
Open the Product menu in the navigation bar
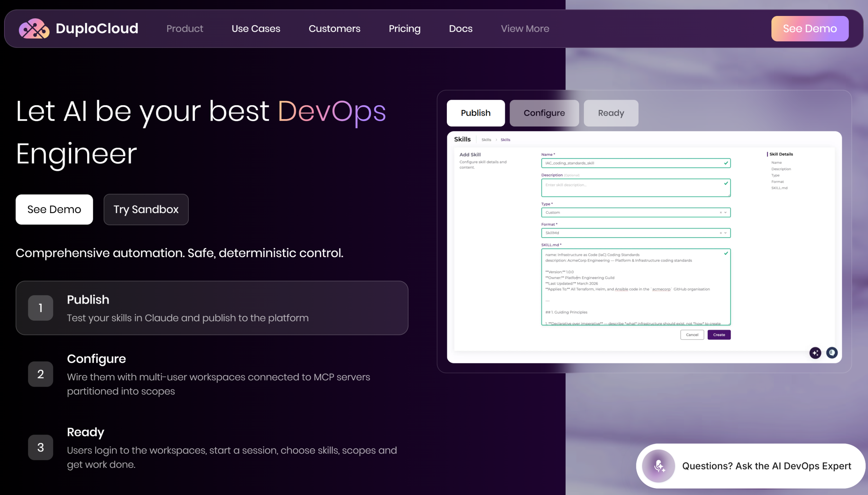pyautogui.click(x=185, y=28)
